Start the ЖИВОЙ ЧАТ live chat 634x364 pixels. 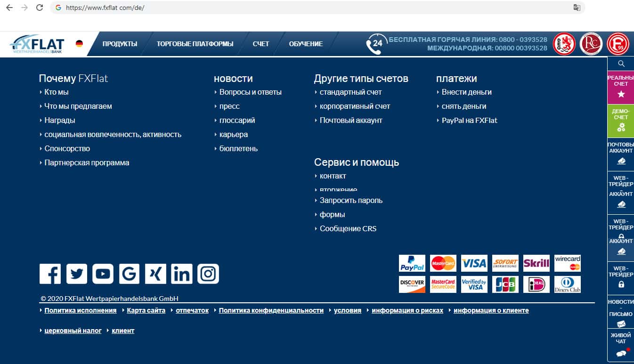[621, 345]
